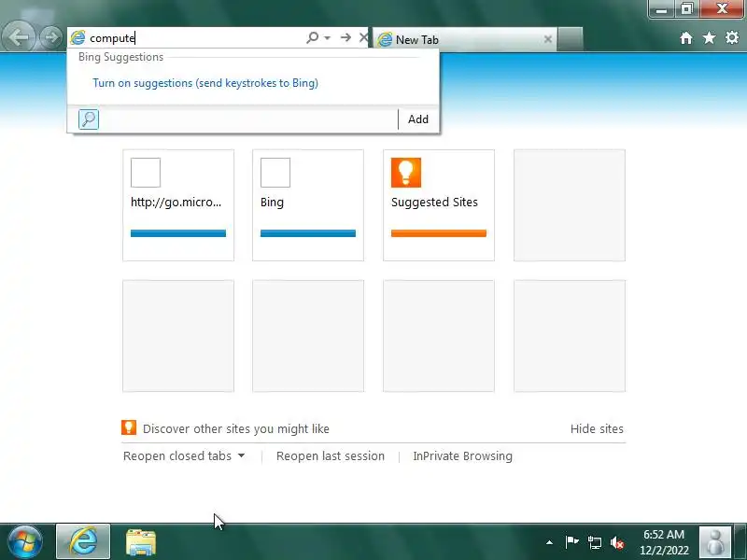Click blue activity bar under http://go.micro...
Image resolution: width=747 pixels, height=560 pixels.
(178, 233)
